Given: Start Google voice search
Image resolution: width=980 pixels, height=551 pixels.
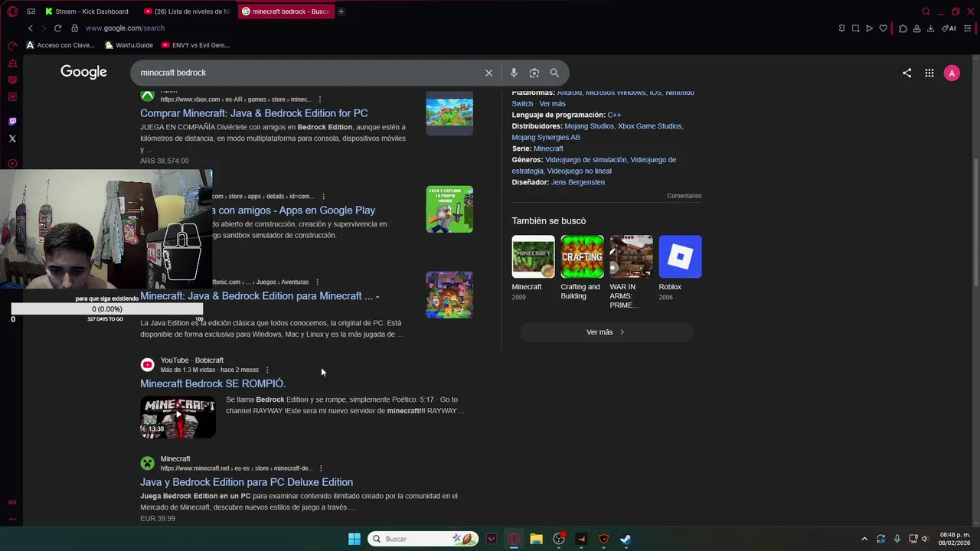Looking at the screenshot, I should point(514,73).
